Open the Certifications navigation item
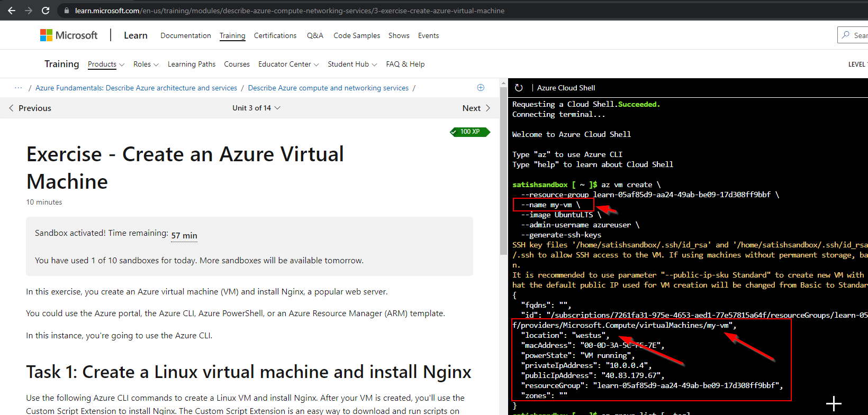868x415 pixels. coord(275,35)
